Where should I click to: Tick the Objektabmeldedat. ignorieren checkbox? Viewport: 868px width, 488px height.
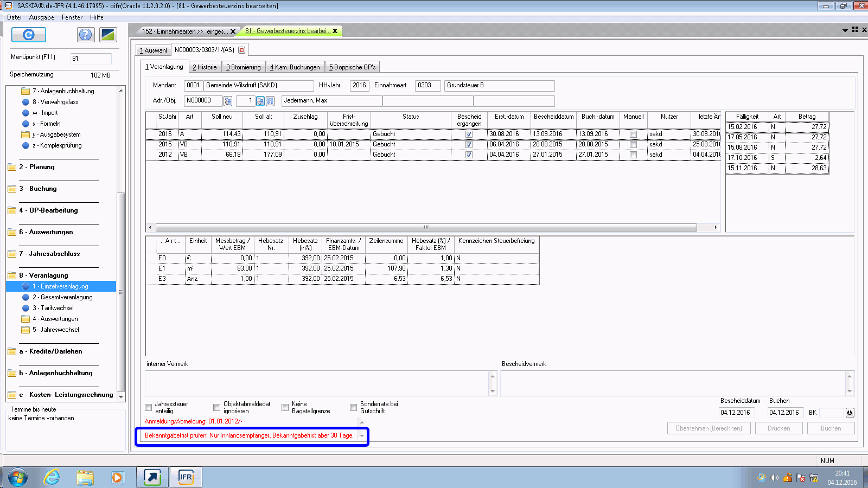(217, 407)
